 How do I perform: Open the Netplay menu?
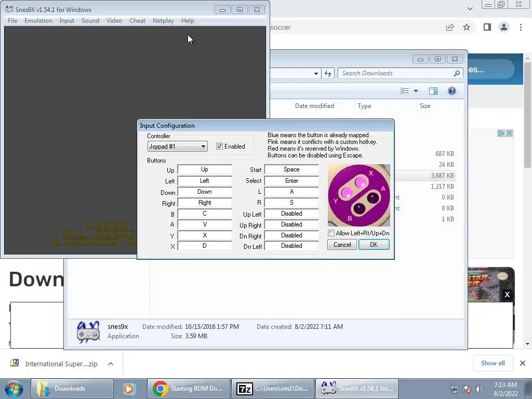point(163,21)
